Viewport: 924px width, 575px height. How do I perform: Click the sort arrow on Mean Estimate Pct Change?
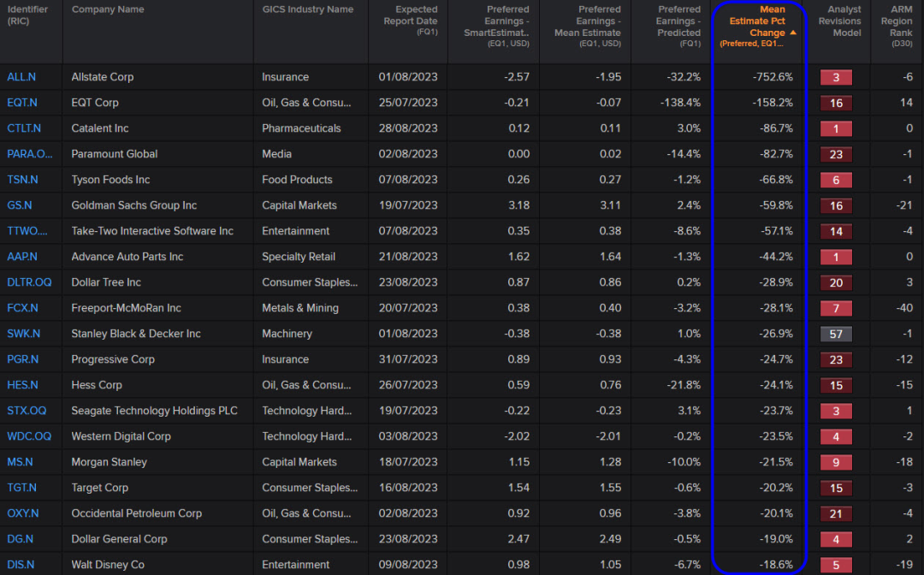(793, 33)
